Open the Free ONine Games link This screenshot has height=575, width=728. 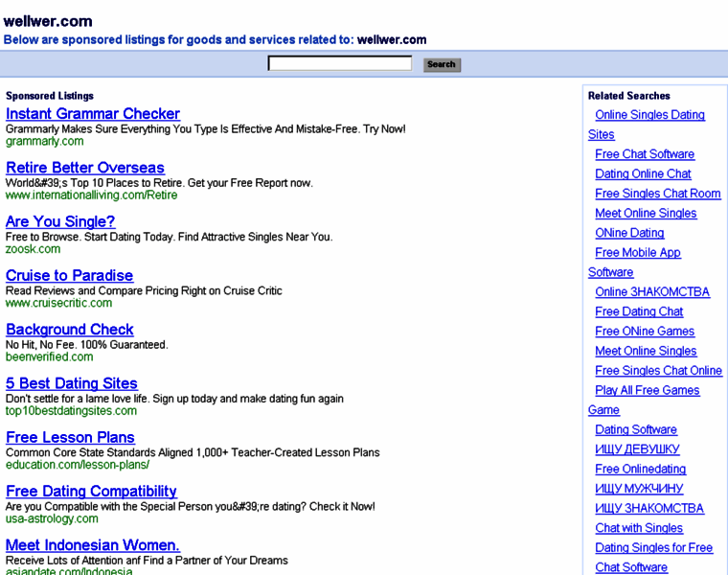click(645, 332)
